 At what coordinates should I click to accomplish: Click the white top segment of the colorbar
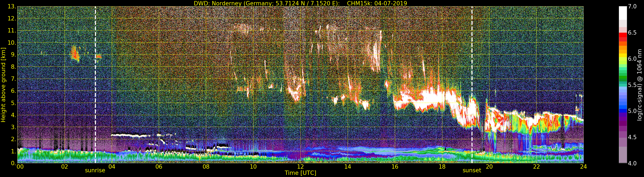(623, 13)
